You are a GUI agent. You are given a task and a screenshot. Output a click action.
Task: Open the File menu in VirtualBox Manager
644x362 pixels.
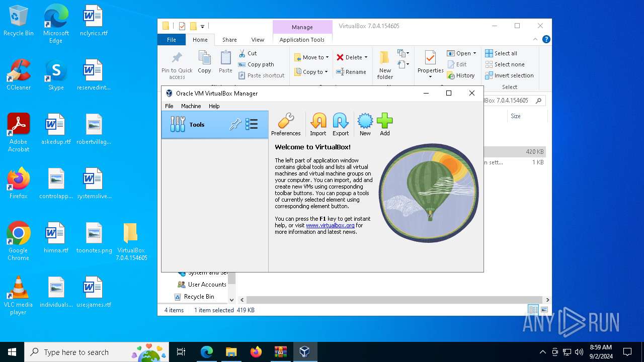coord(169,106)
